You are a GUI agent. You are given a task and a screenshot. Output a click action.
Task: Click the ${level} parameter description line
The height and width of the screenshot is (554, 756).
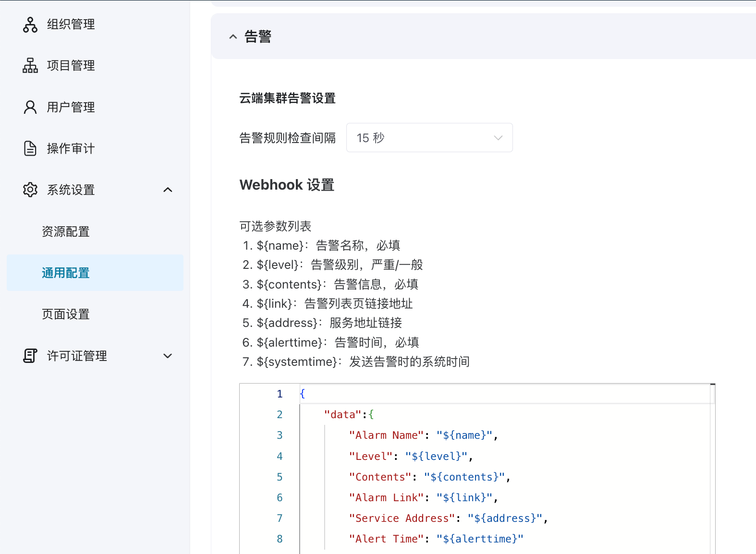(333, 265)
